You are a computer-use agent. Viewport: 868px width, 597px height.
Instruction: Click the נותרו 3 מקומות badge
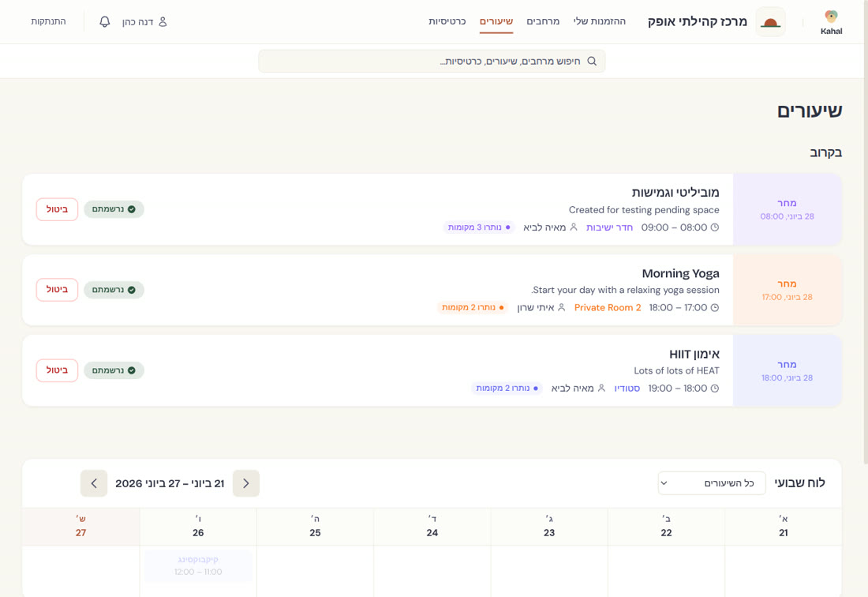point(479,227)
